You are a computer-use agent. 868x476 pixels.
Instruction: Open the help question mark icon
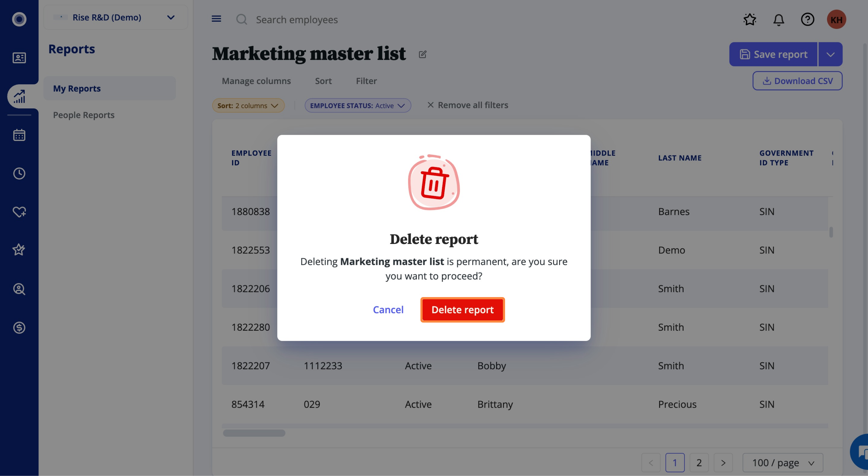click(807, 20)
